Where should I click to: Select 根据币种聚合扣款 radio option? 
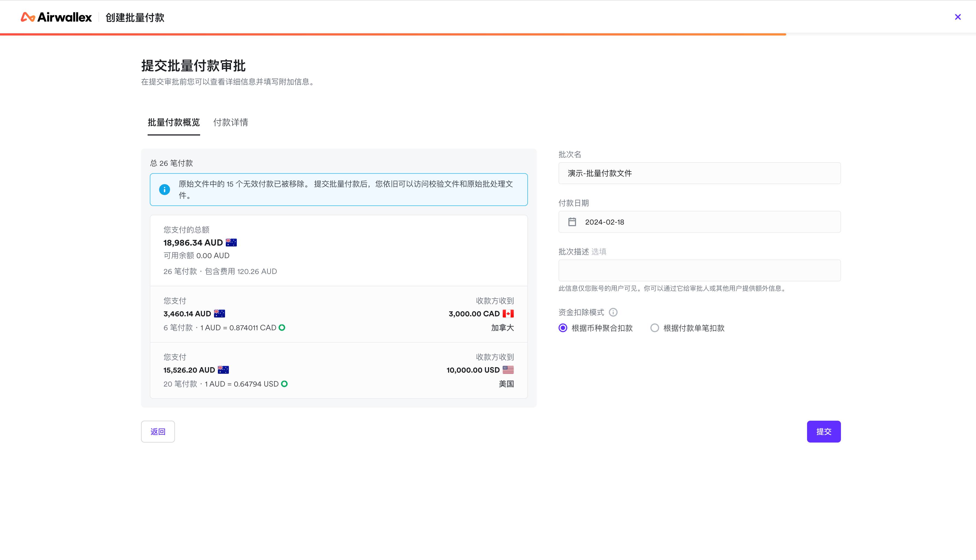point(563,328)
